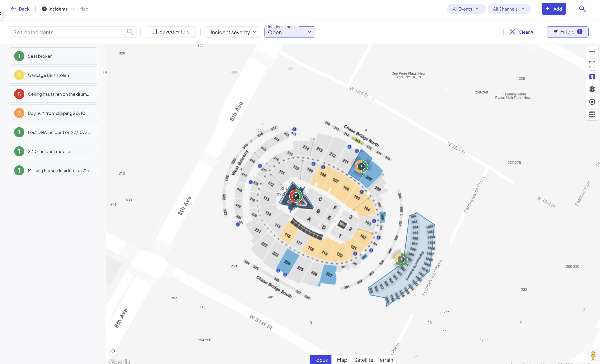The height and width of the screenshot is (364, 600).
Task: Switch to Terrain view
Action: [x=385, y=360]
